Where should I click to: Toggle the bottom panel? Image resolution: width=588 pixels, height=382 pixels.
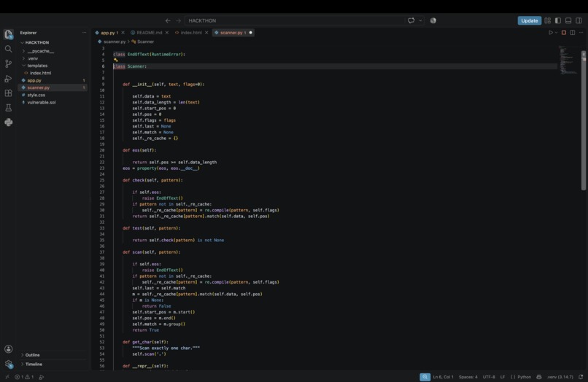pos(568,20)
